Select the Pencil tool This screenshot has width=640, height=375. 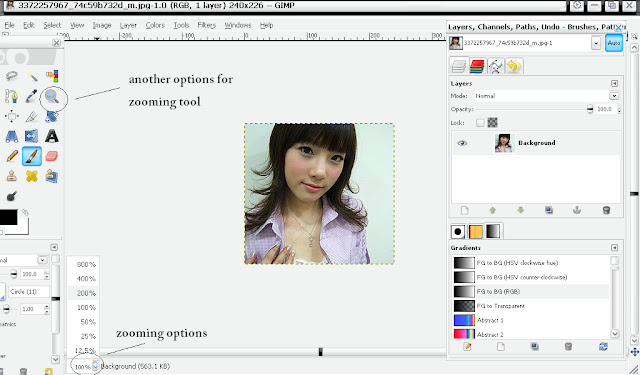click(12, 156)
